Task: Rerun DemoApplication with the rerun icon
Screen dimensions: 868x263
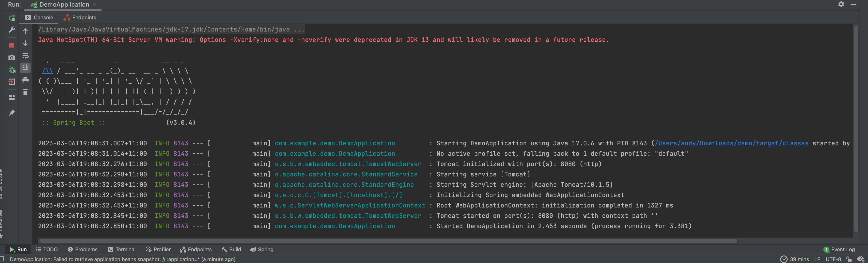Action: (12, 18)
